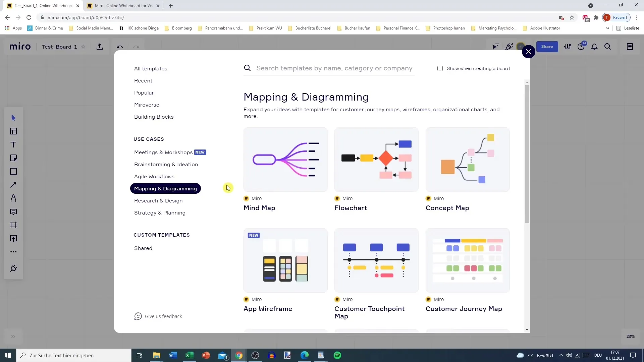
Task: Choose the Mind Map template thumbnail
Action: (x=285, y=159)
